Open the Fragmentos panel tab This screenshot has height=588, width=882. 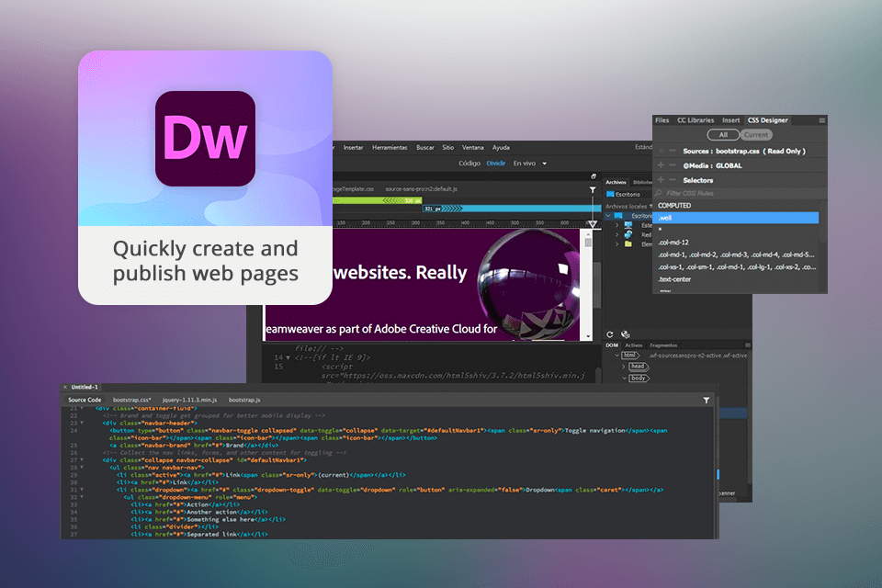(663, 345)
